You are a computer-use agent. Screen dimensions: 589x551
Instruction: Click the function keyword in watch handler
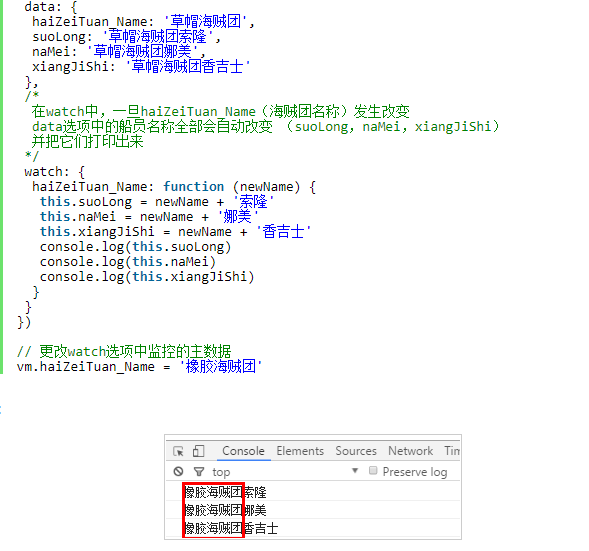click(x=193, y=186)
